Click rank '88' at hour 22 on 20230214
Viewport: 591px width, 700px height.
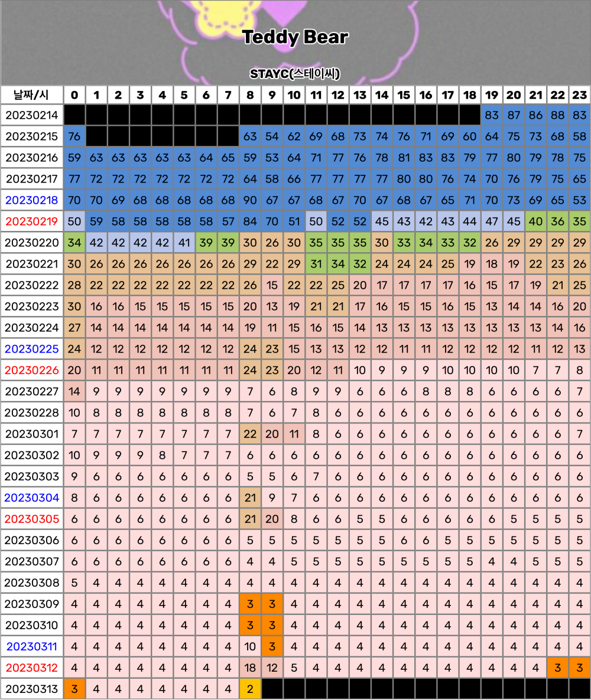click(x=557, y=115)
